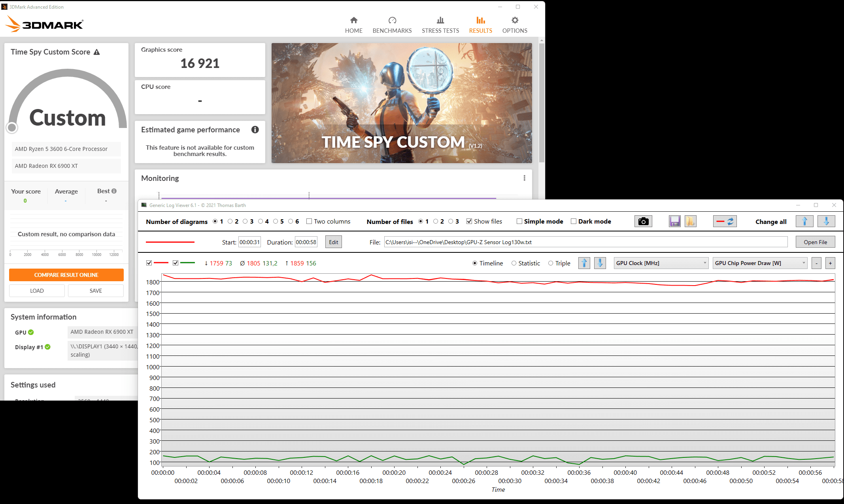Click the SAVE button in 3DMark
The image size is (844, 504).
(96, 291)
